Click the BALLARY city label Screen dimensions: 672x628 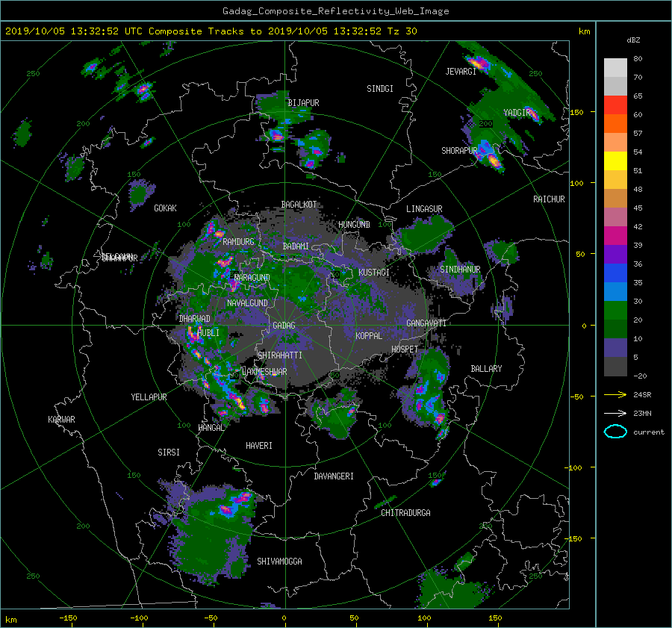point(486,369)
